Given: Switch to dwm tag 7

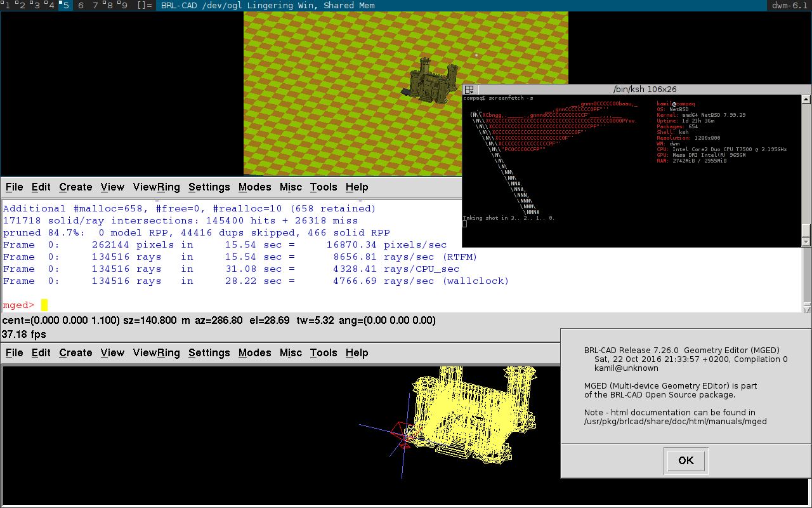Looking at the screenshot, I should click(95, 6).
